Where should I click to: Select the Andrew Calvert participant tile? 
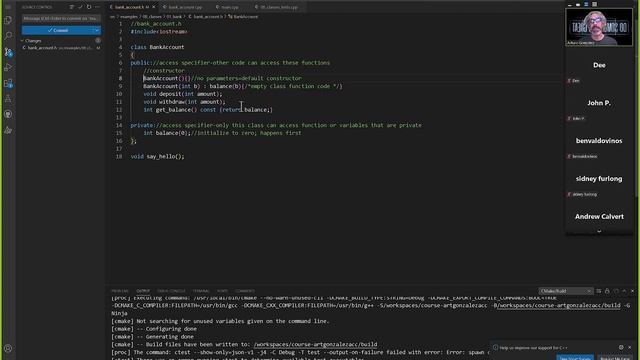(599, 217)
